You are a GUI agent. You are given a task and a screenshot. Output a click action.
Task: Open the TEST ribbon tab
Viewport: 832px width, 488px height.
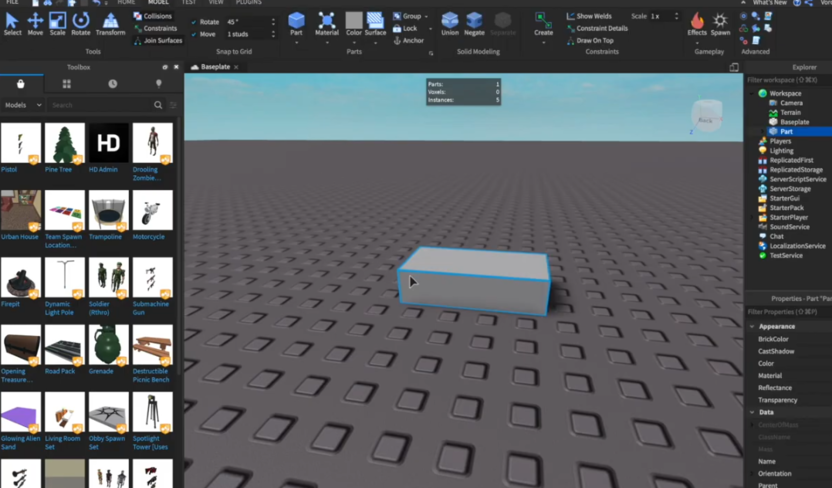pos(189,2)
